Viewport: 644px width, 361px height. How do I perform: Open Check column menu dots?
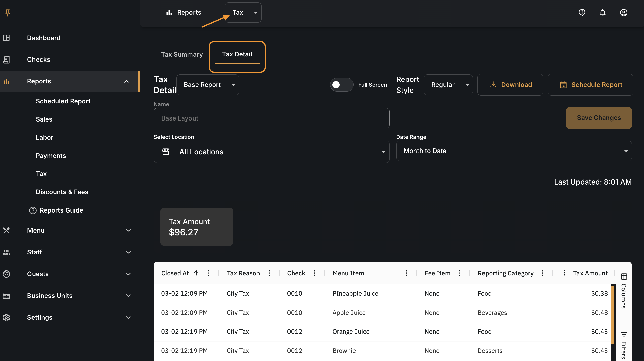click(314, 273)
